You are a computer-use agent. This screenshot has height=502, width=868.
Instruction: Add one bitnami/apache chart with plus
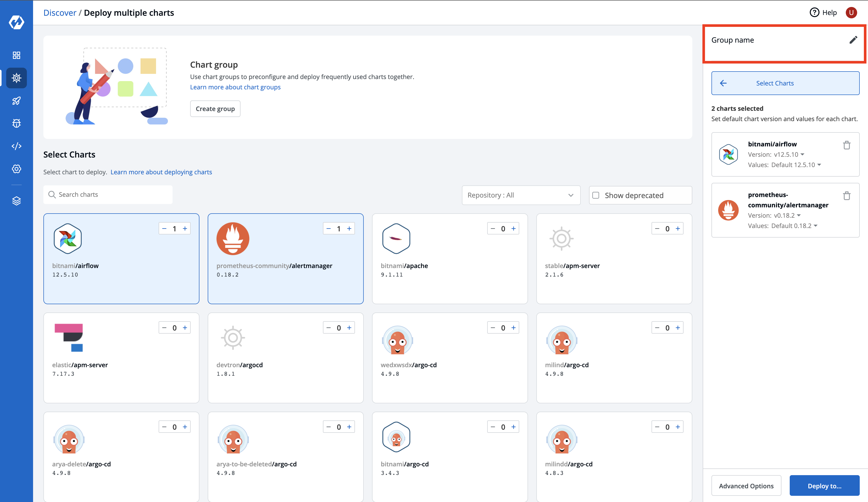tap(514, 229)
